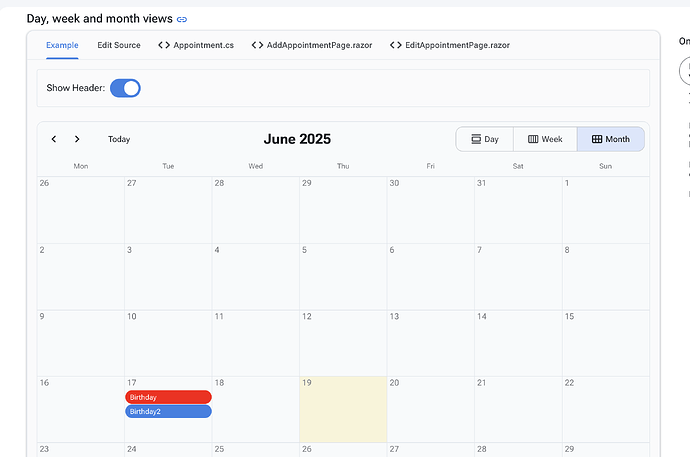Screen dimensions: 690x457
Task: Select the day 7 cell
Action: point(518,277)
